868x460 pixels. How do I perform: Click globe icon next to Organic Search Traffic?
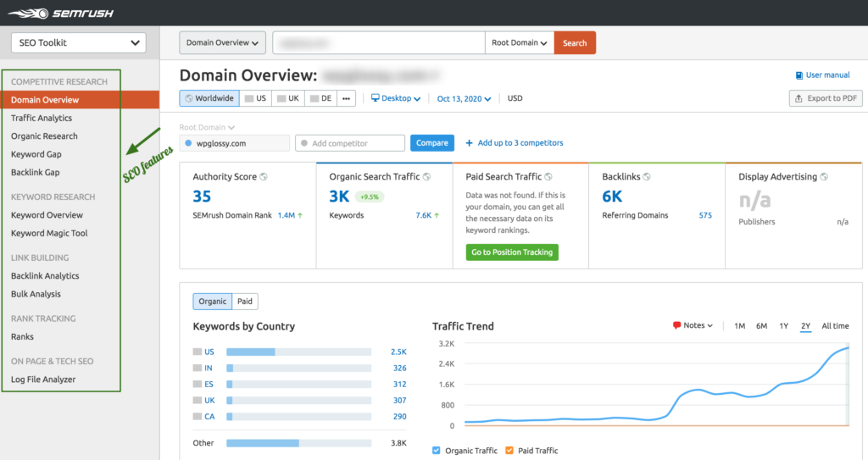pyautogui.click(x=427, y=176)
